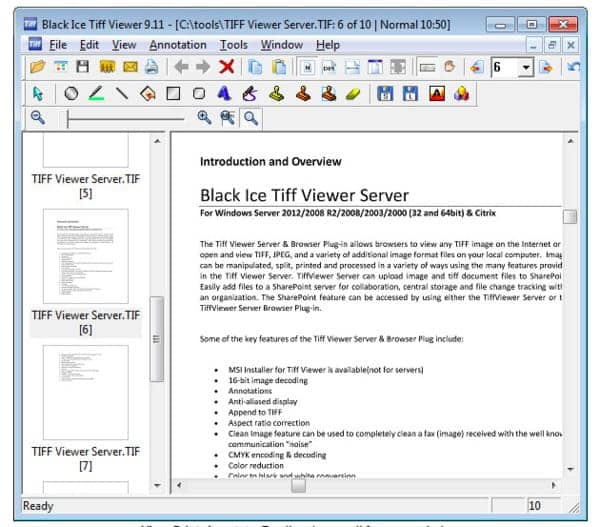Open the Annotation menu
Image resolution: width=600 pixels, height=527 pixels.
coord(178,45)
